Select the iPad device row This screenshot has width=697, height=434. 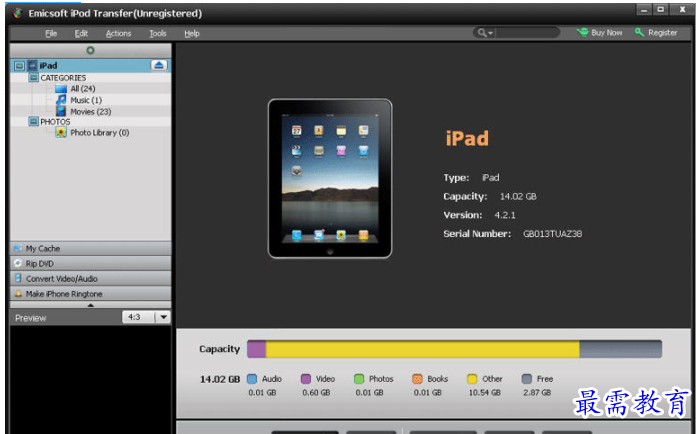(90, 65)
